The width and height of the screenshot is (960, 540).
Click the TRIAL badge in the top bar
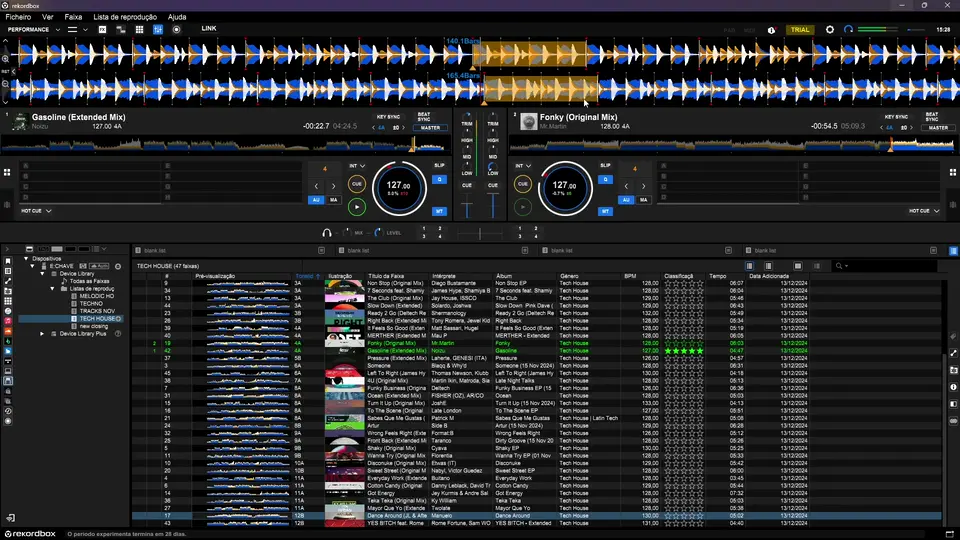[x=800, y=29]
